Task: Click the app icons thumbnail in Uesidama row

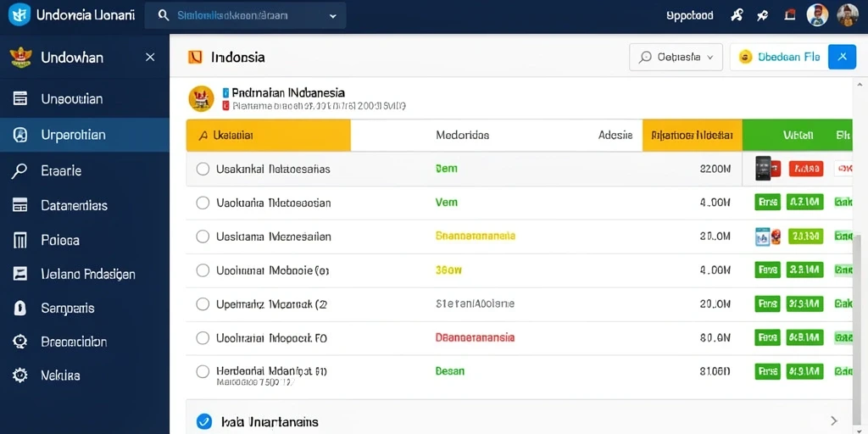Action: [x=768, y=236]
